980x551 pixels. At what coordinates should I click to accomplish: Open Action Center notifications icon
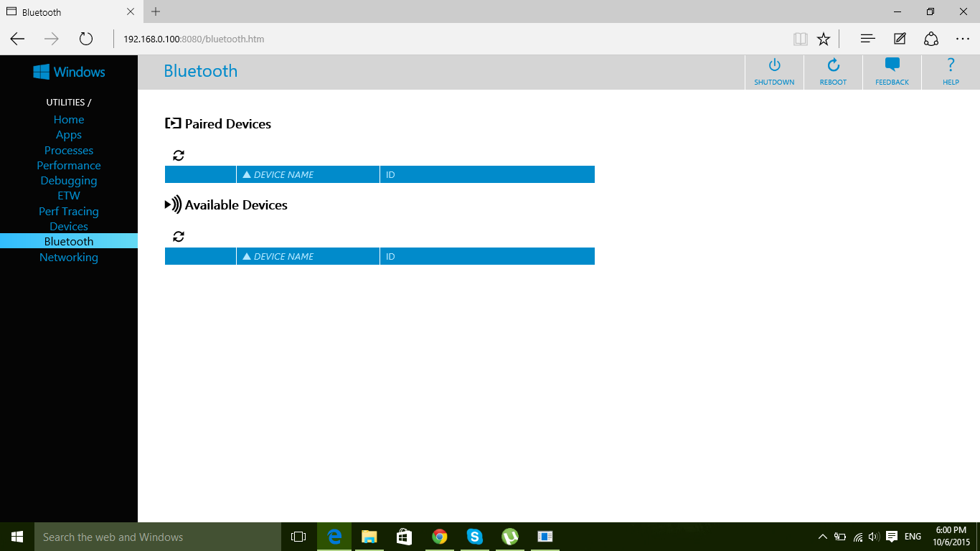(x=892, y=537)
